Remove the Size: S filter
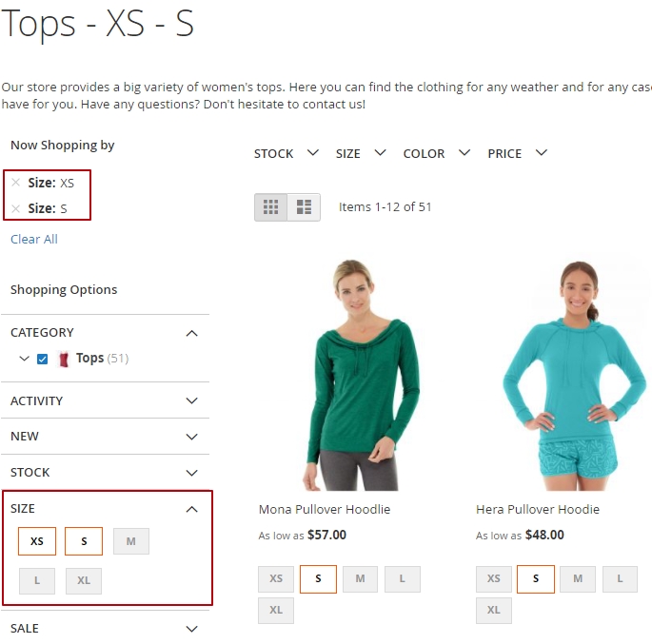Image resolution: width=652 pixels, height=644 pixels. [16, 208]
